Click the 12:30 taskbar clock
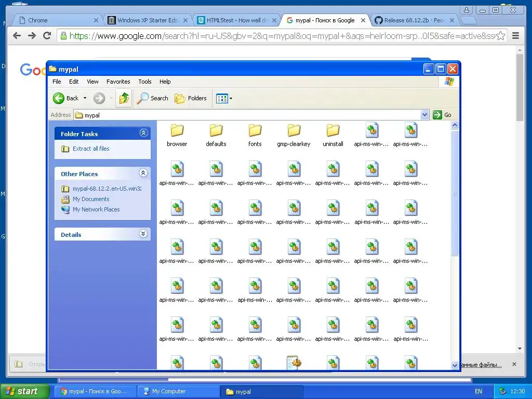This screenshot has width=532, height=399. tap(517, 392)
